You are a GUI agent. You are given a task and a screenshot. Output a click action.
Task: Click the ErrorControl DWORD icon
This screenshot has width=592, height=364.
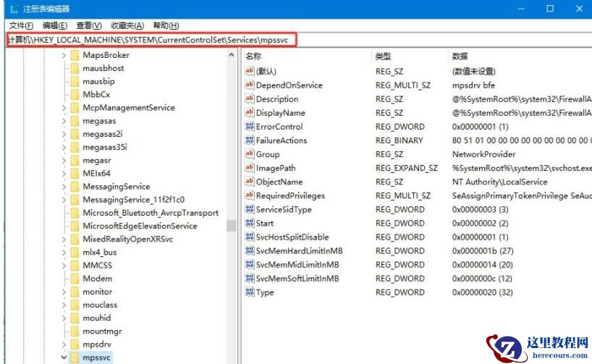pyautogui.click(x=249, y=127)
